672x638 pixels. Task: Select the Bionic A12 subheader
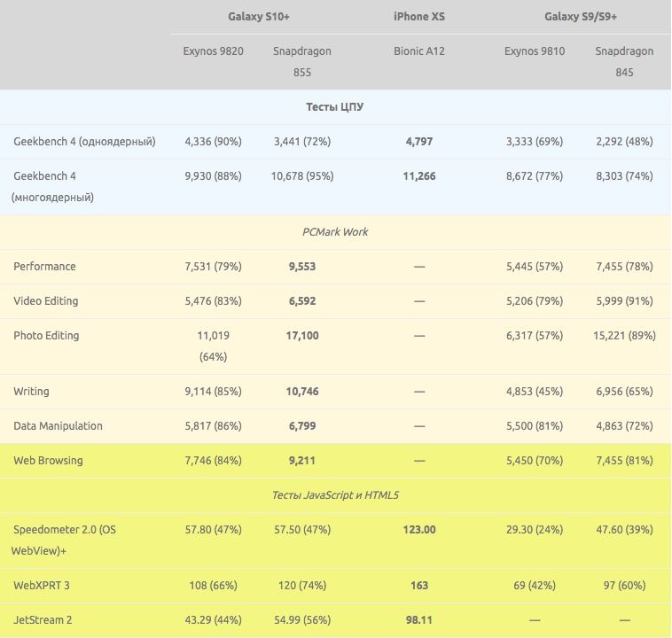click(x=419, y=51)
